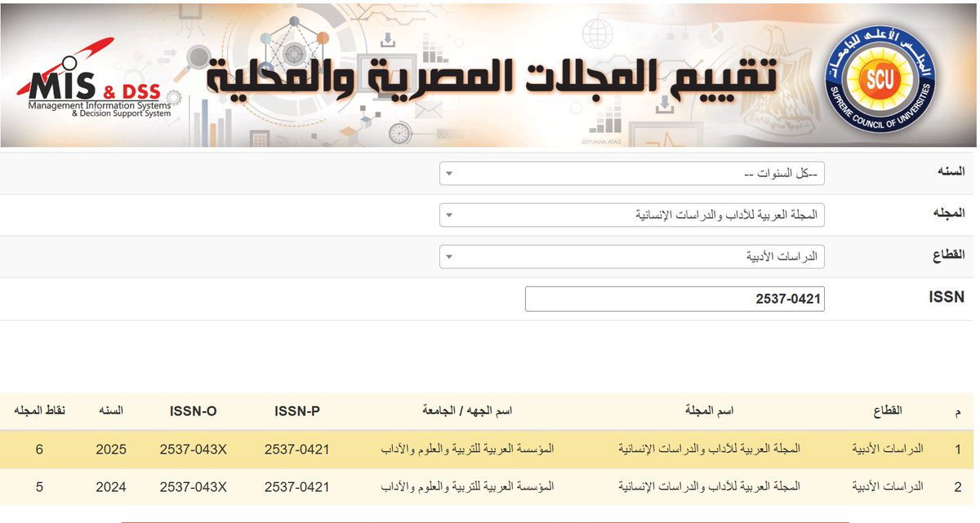The image size is (980, 523).
Task: Open the القطاع sector dropdown
Action: click(x=632, y=257)
